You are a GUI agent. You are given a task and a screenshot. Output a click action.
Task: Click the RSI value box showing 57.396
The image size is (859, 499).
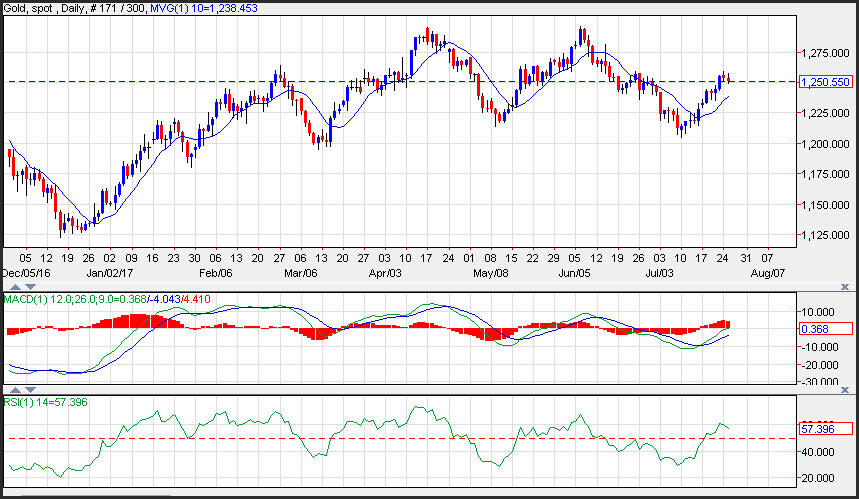tap(825, 428)
